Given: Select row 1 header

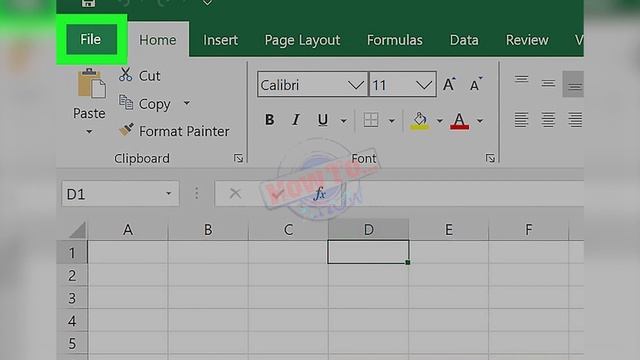Looking at the screenshot, I should pyautogui.click(x=72, y=253).
